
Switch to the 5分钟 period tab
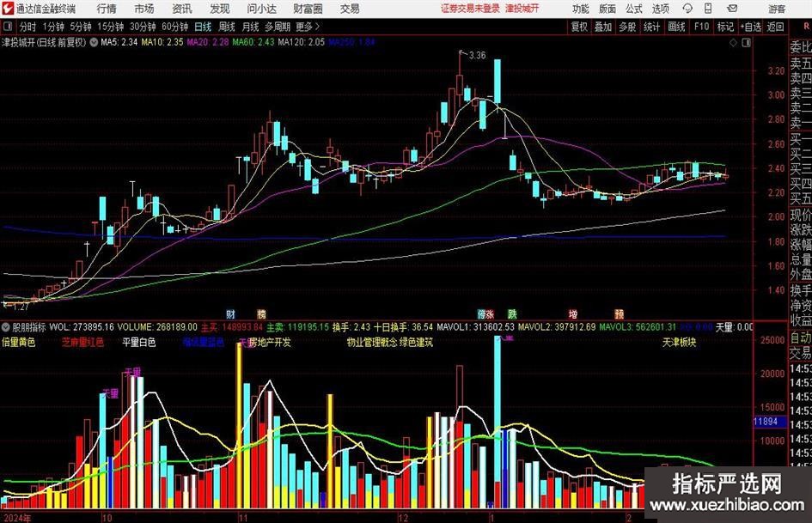(x=80, y=27)
